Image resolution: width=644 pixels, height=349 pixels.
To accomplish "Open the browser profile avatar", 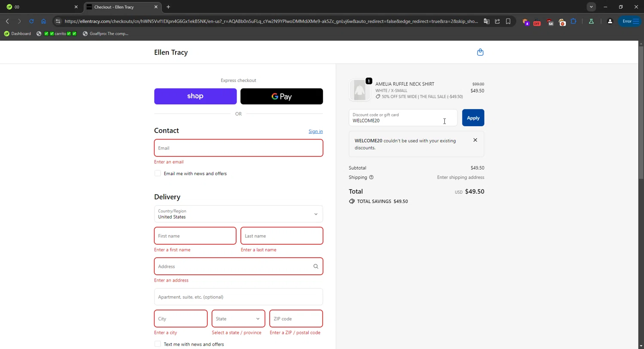I will click(x=610, y=21).
